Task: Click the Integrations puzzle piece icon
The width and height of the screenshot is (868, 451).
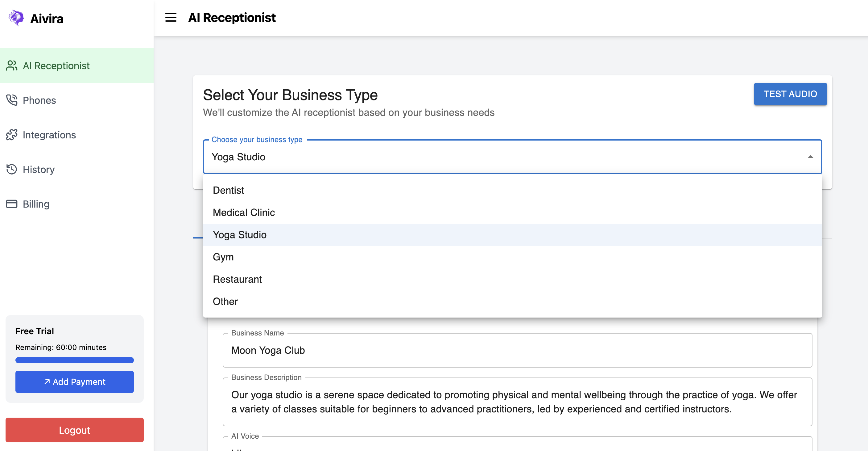Action: [12, 135]
